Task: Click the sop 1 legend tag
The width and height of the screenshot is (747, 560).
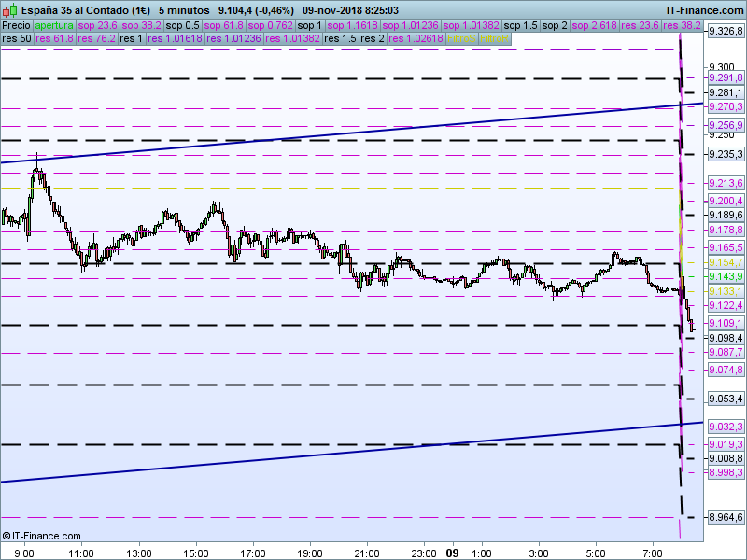Action: 310,26
